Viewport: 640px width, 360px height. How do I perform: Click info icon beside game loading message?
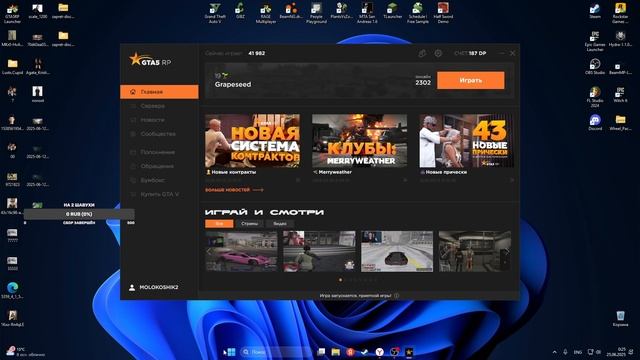click(x=397, y=296)
